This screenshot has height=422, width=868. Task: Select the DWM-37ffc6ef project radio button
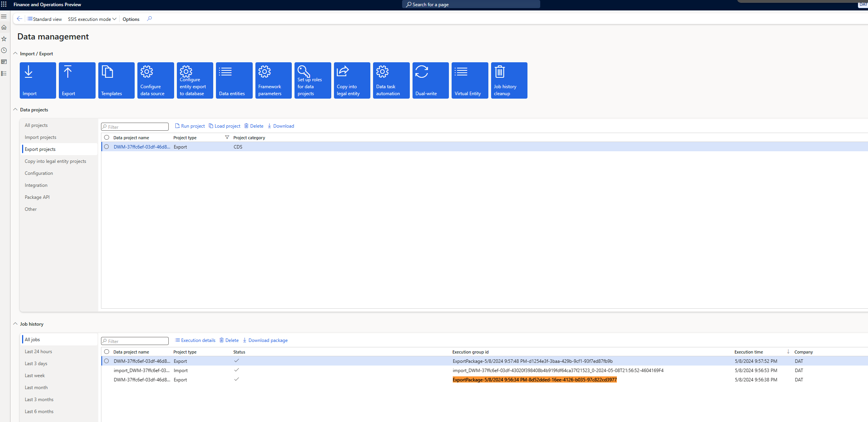pyautogui.click(x=106, y=147)
